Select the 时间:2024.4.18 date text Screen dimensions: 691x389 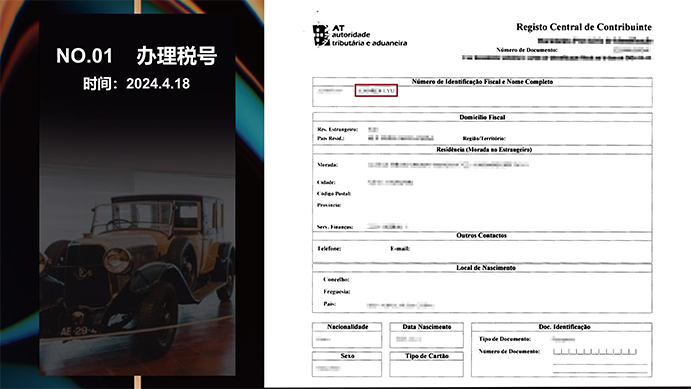tap(137, 84)
